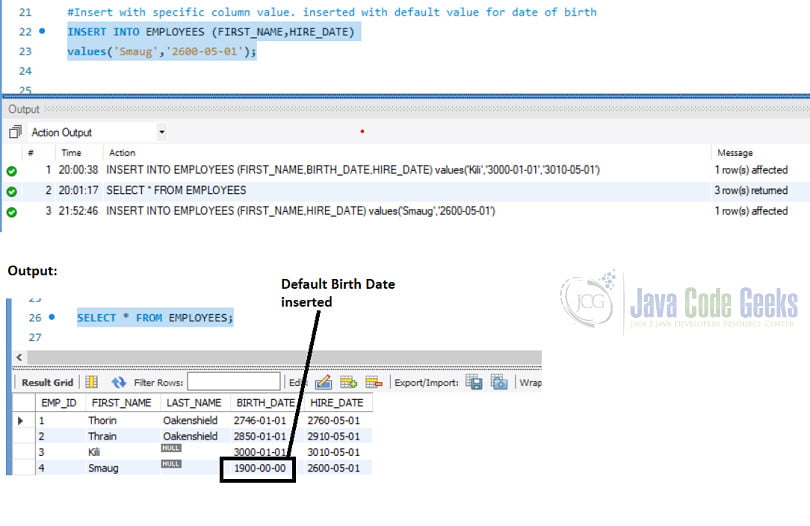Screen dimensions: 810x526
Task: Click the LAST_NAME column header
Action: pos(194,403)
